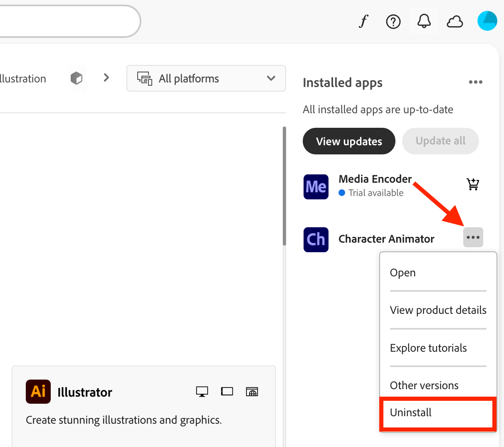This screenshot has width=504, height=447.
Task: Click the View updates button
Action: (x=349, y=141)
